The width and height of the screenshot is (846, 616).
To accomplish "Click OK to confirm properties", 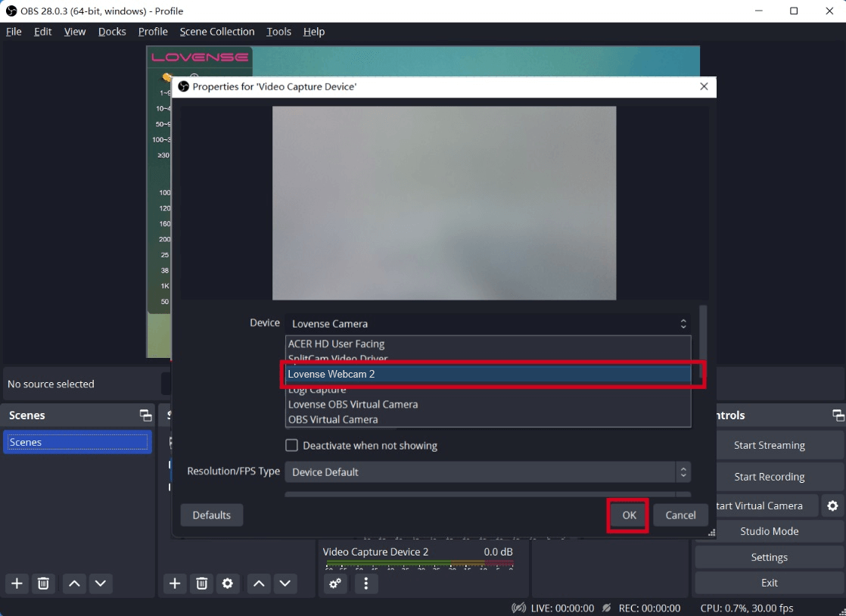I will click(629, 515).
